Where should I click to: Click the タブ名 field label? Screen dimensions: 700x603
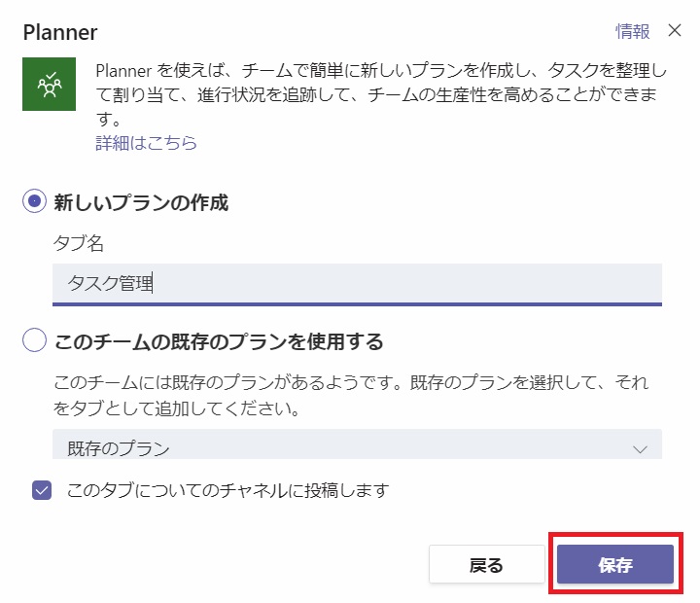coord(79,243)
